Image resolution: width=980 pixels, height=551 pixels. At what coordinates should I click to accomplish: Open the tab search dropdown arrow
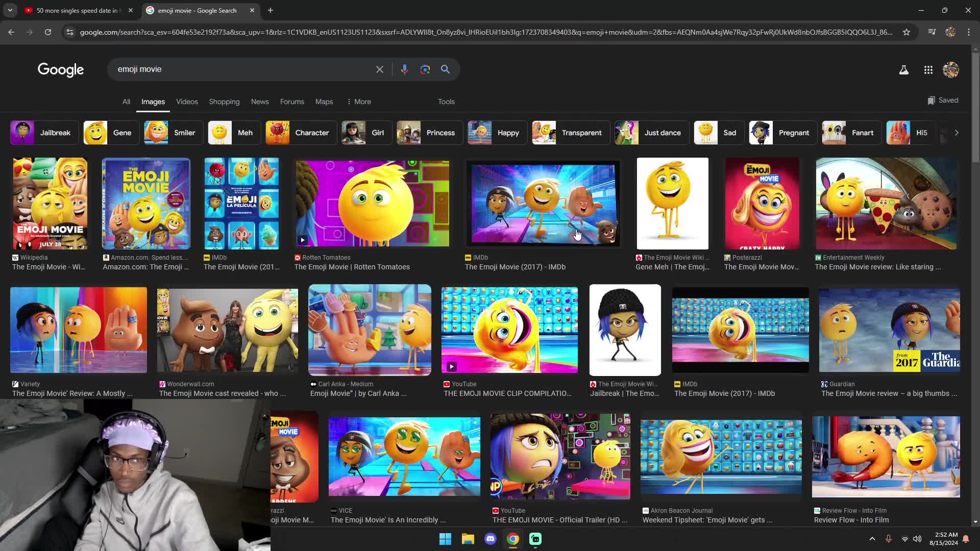click(10, 10)
